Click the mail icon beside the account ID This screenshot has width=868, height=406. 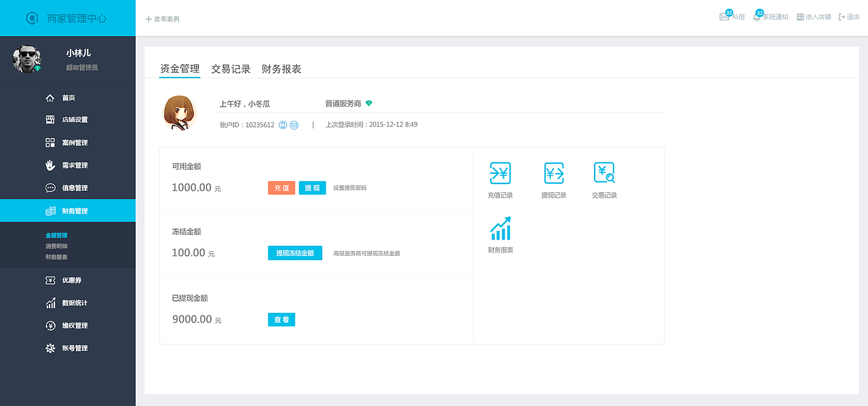[x=294, y=125]
